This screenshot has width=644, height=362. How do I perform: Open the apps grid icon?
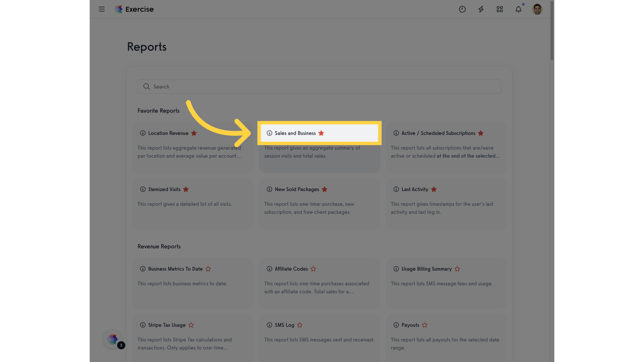[500, 9]
